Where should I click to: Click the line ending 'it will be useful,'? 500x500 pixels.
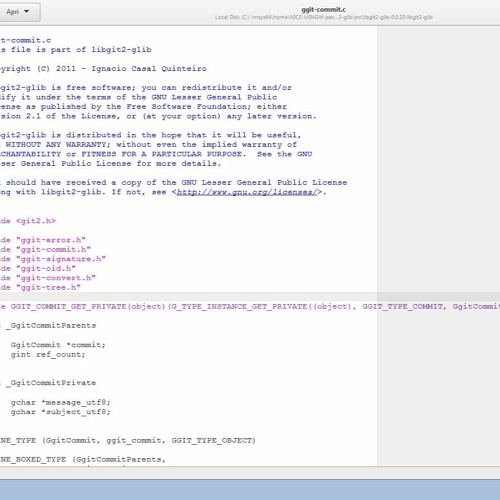[151, 135]
